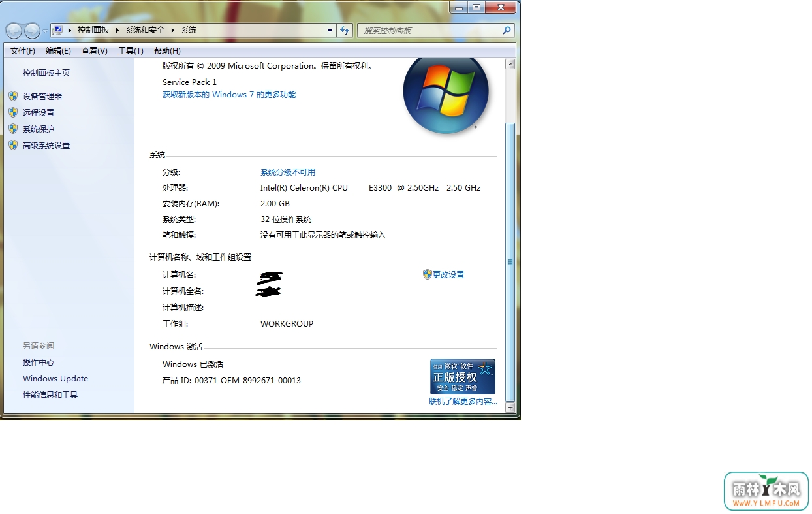Click shield icon beside 设备管理器
812x514 pixels.
tap(13, 96)
